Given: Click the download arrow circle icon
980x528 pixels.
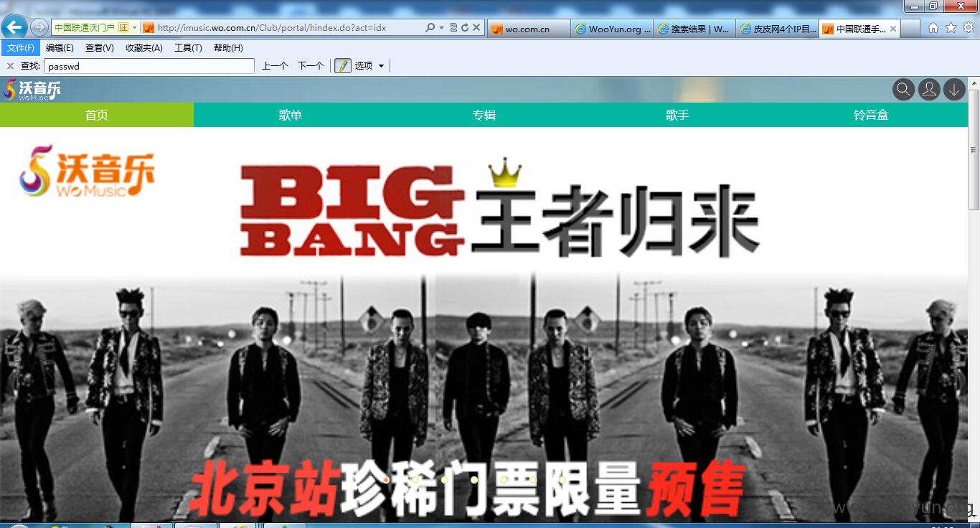Looking at the screenshot, I should click(954, 90).
